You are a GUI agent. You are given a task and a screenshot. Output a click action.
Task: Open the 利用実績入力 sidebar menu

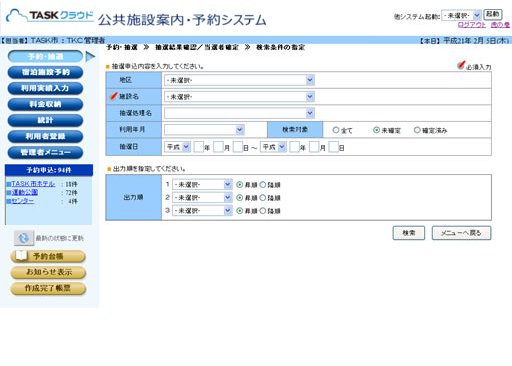click(45, 88)
